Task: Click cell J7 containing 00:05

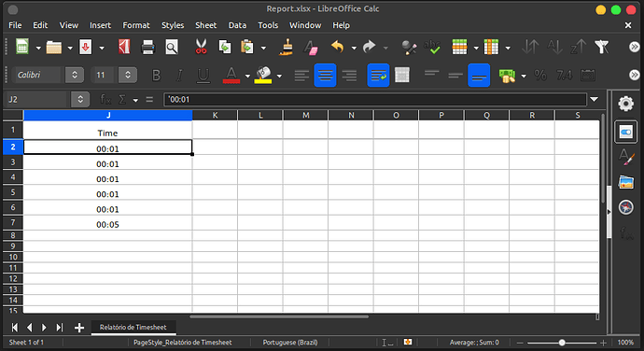Action: tap(107, 224)
